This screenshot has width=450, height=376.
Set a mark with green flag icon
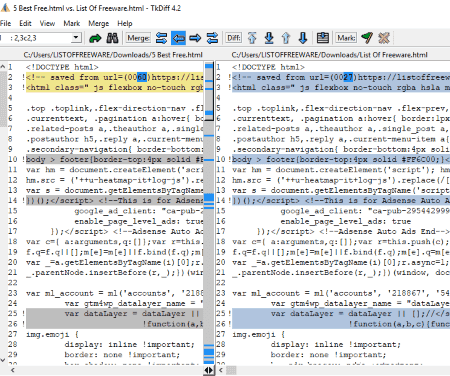[x=367, y=38]
